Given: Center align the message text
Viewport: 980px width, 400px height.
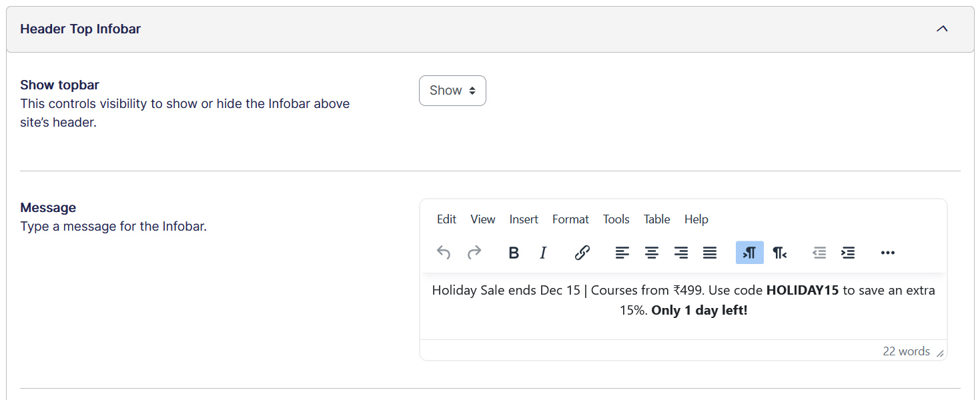Looking at the screenshot, I should click(652, 253).
